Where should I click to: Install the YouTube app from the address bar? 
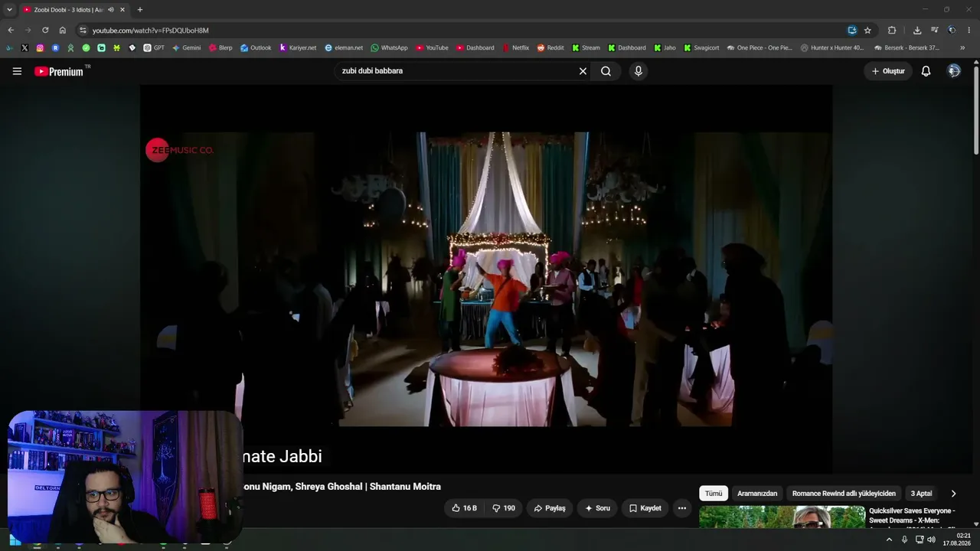pos(852,31)
